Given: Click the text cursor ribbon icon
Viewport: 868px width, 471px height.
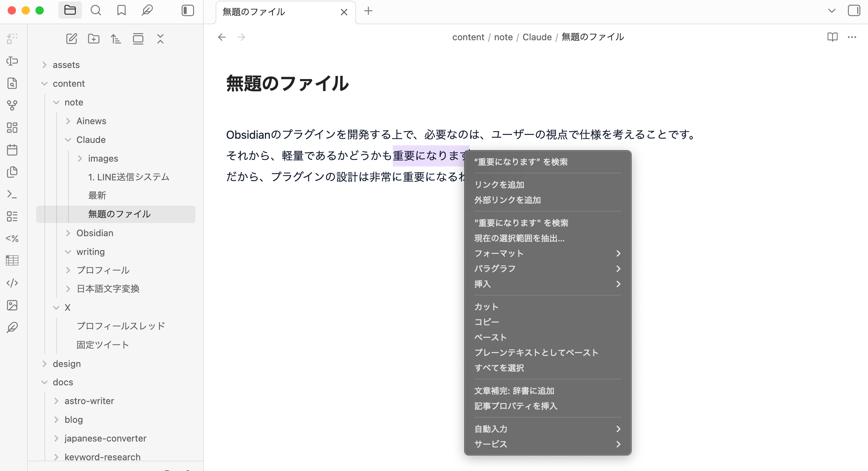Looking at the screenshot, I should point(12,61).
